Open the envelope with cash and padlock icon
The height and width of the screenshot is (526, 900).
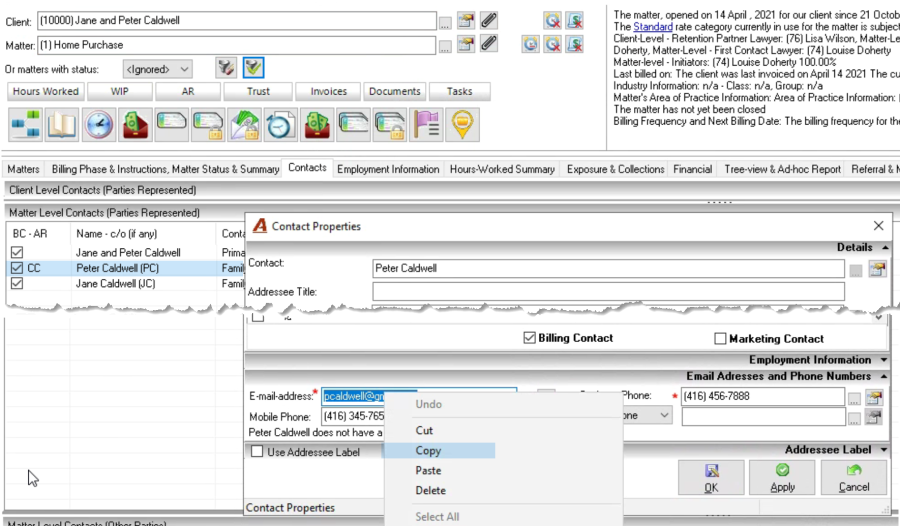tap(245, 125)
